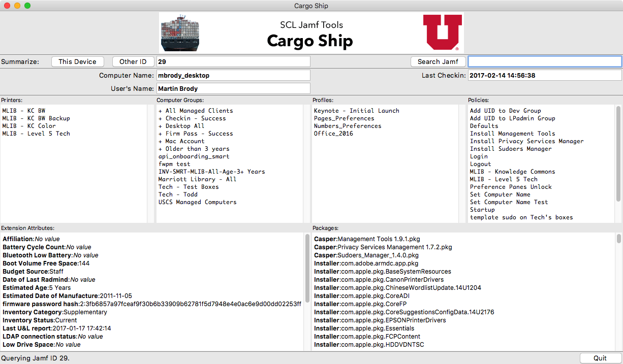Screen dimensions: 623x364
Task: Select group + Desktop All
Action: coord(181,126)
